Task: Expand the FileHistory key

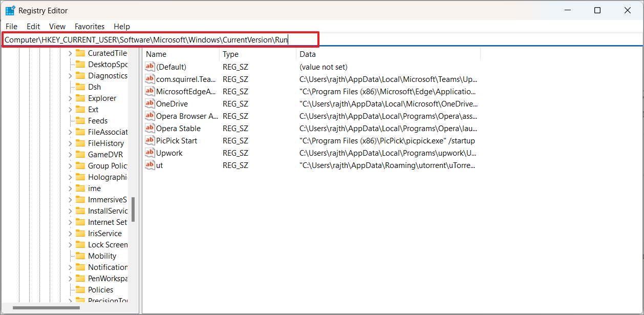Action: [x=70, y=143]
